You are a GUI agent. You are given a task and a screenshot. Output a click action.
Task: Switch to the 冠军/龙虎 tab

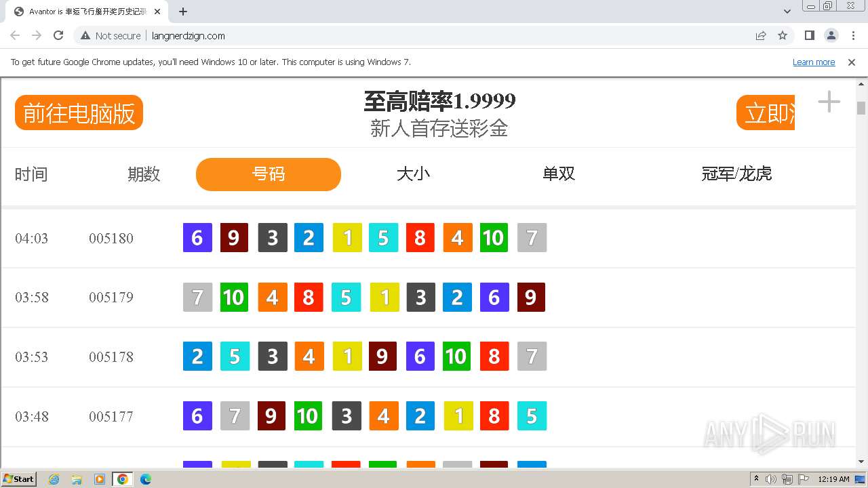(x=736, y=174)
